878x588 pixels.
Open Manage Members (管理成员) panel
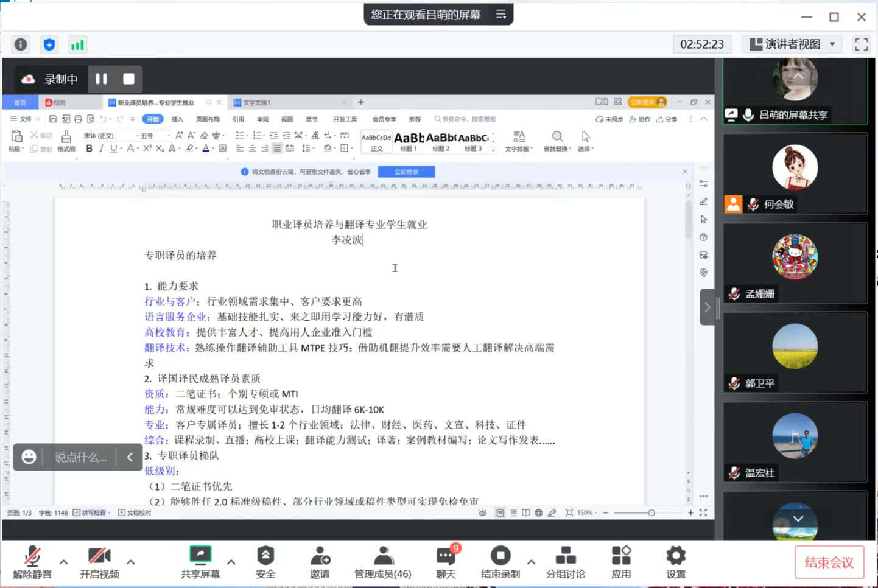coord(382,562)
